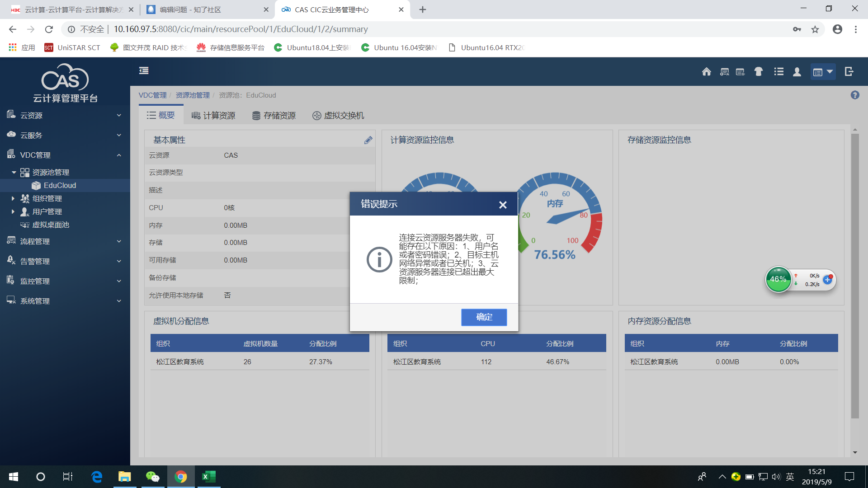The width and height of the screenshot is (868, 488).
Task: Click the user profile icon in header
Action: (797, 72)
